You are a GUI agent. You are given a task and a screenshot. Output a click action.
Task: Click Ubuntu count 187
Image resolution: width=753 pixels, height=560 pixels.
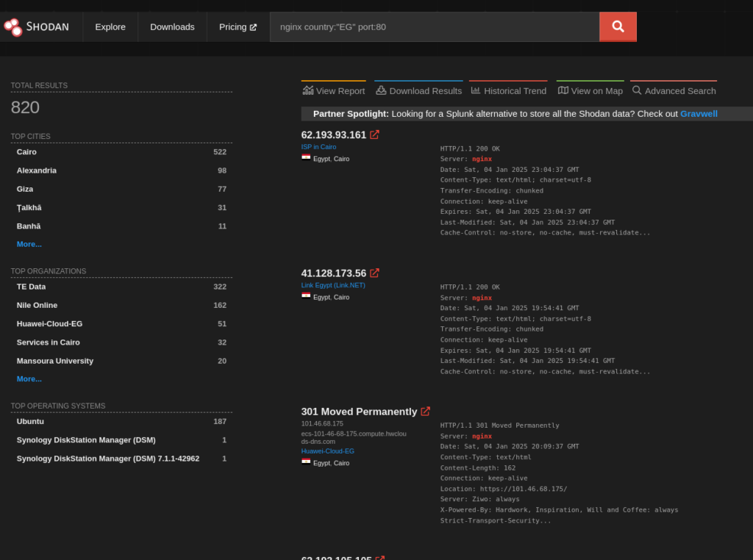pos(220,421)
